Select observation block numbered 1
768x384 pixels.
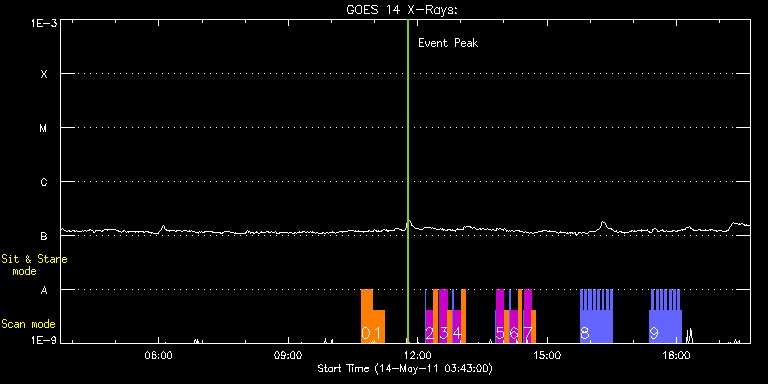point(379,326)
